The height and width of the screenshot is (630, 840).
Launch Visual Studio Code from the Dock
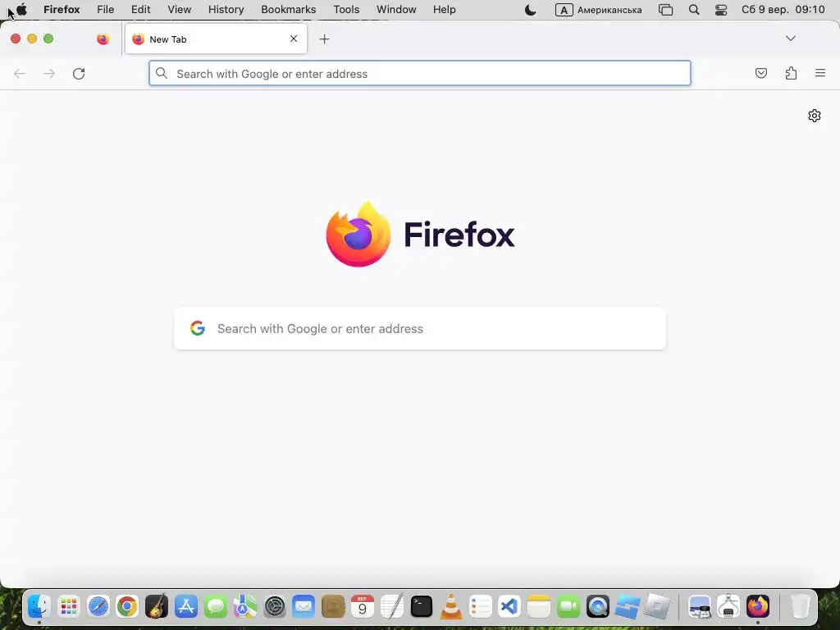(x=509, y=607)
